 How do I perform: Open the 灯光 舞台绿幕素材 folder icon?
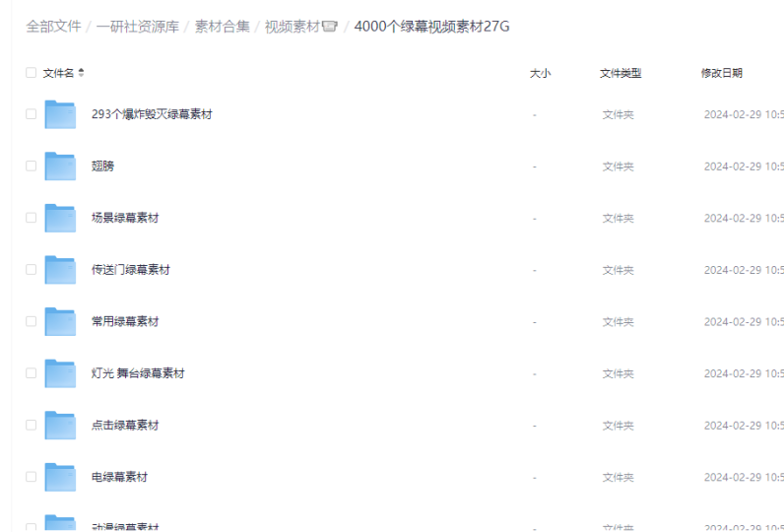(x=60, y=373)
